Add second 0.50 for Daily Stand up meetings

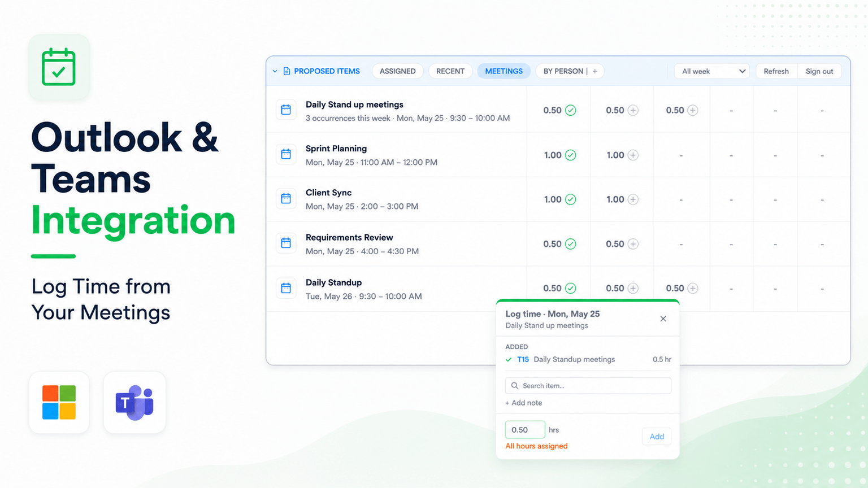point(633,110)
